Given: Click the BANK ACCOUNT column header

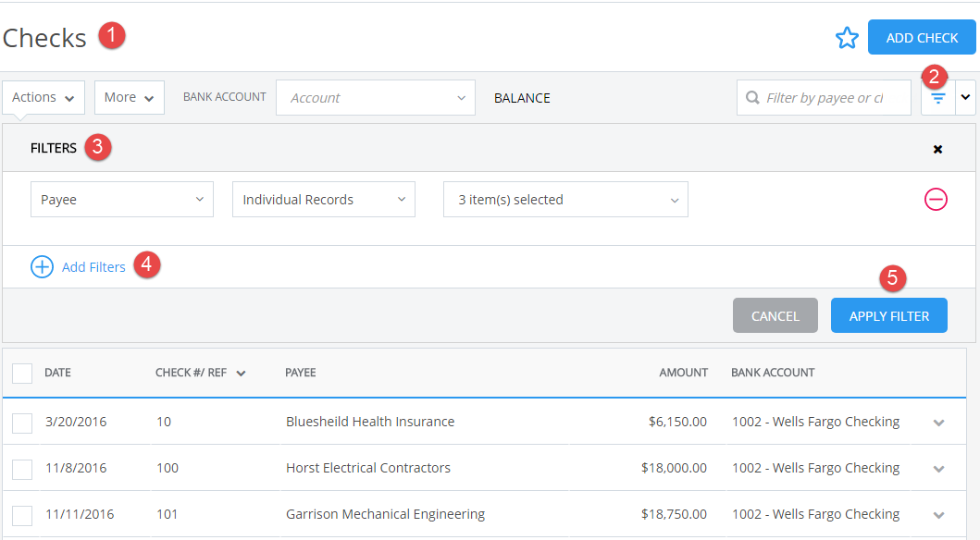Looking at the screenshot, I should point(773,373).
